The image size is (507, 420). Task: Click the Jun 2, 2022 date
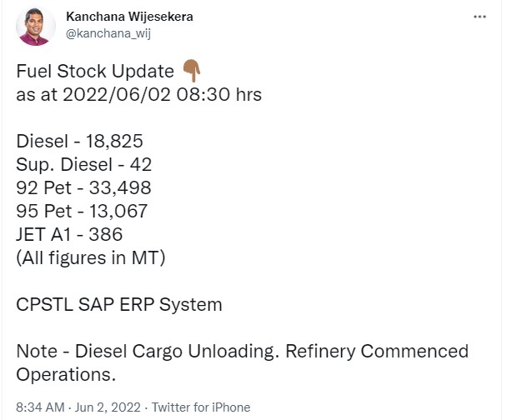(108, 407)
